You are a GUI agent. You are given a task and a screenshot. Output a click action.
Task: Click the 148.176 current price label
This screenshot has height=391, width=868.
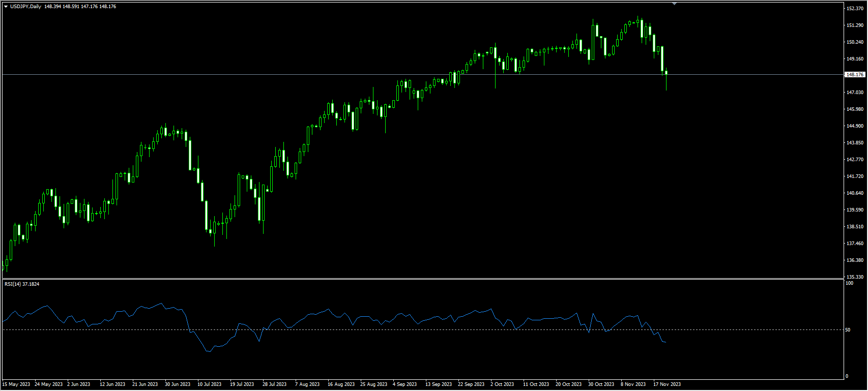click(855, 75)
